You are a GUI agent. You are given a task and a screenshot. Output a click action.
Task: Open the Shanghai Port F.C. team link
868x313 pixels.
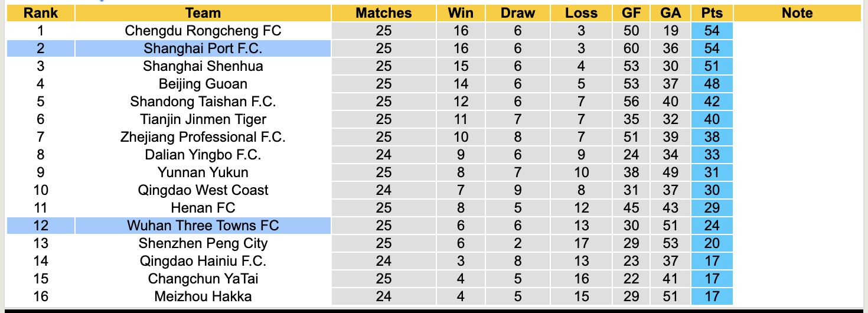203,48
